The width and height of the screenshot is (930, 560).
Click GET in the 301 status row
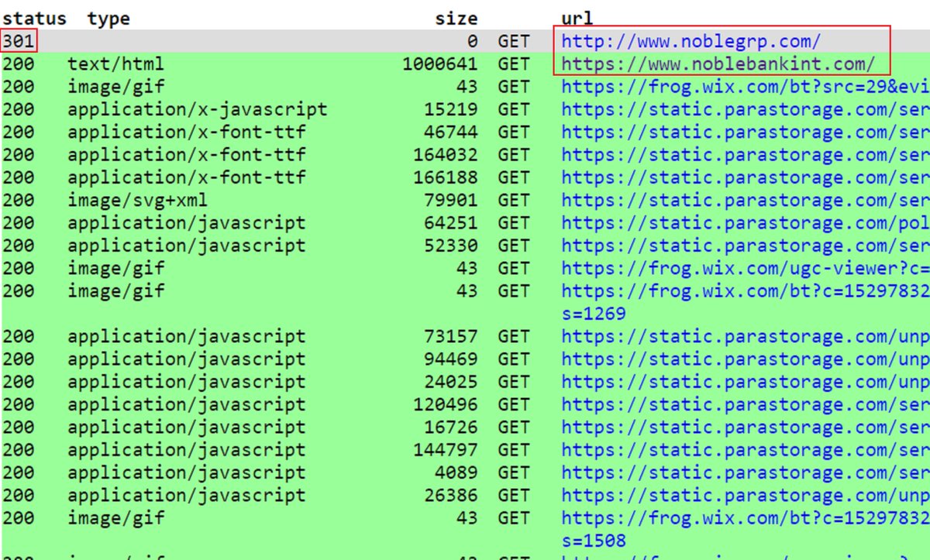point(514,40)
